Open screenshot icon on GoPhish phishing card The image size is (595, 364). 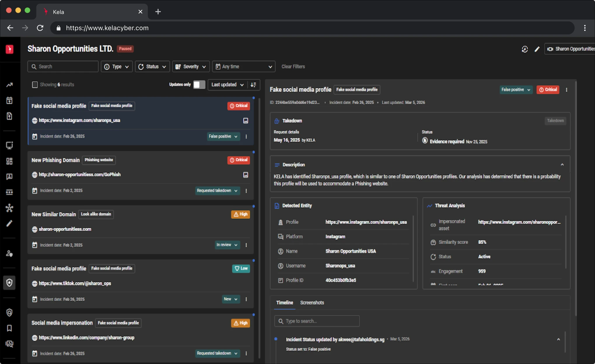click(246, 175)
